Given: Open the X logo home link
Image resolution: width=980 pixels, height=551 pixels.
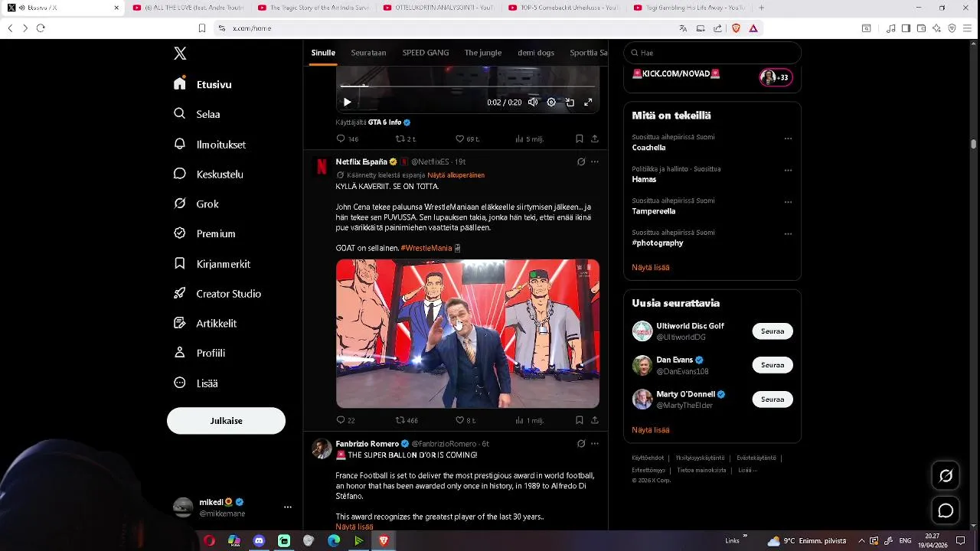Looking at the screenshot, I should [x=180, y=54].
